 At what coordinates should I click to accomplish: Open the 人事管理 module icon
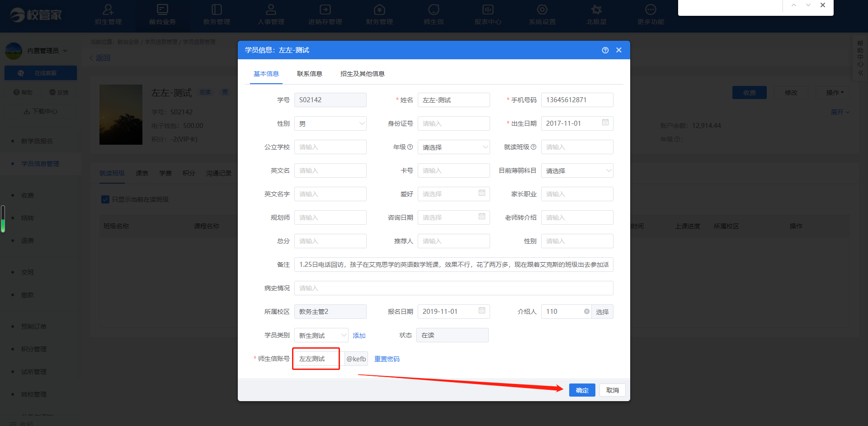(271, 9)
